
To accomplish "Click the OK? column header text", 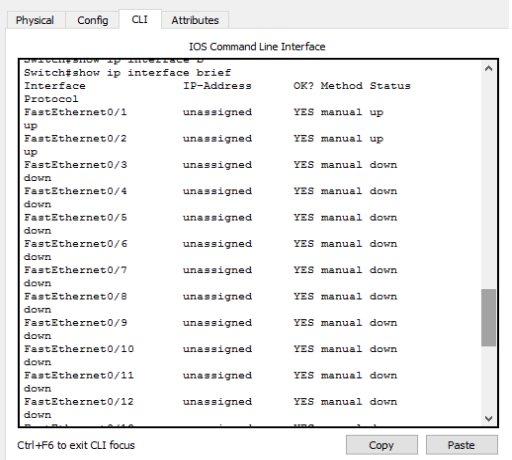I will click(304, 86).
